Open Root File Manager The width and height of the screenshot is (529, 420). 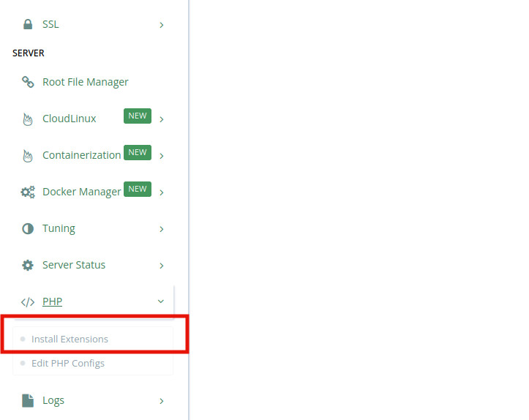[x=86, y=82]
